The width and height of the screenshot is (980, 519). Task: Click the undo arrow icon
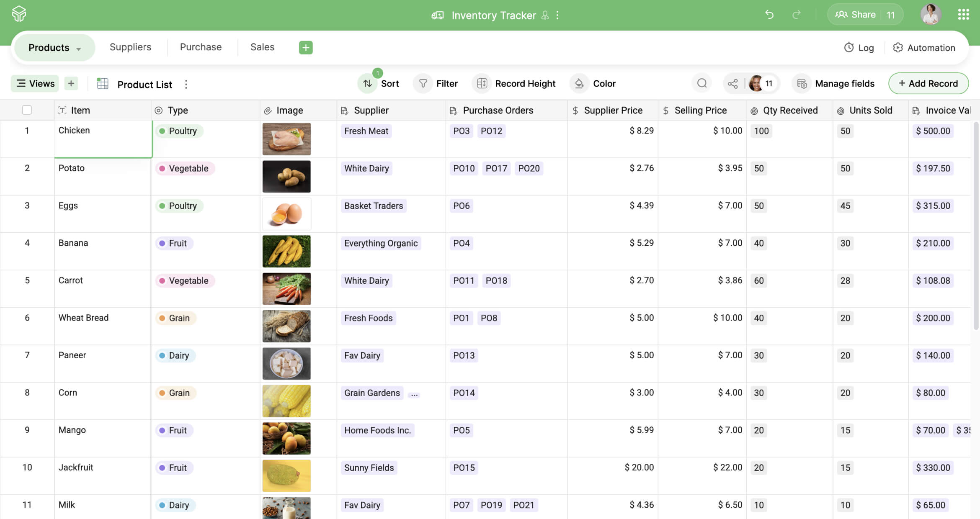(769, 15)
